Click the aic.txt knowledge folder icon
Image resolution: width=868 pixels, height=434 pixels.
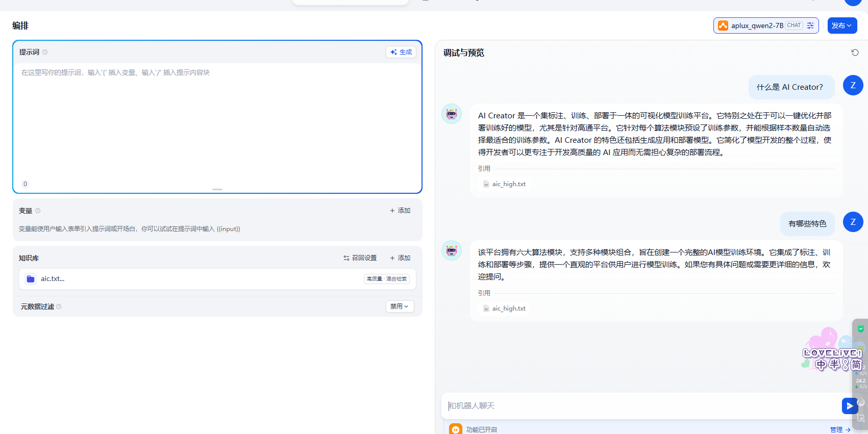point(31,279)
